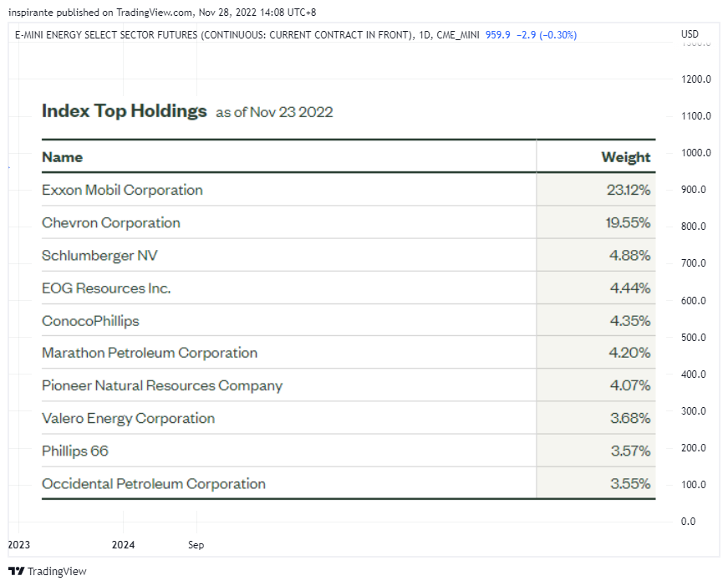Select the Occidental Petroleum Corporation name
This screenshot has height=586, width=728.
(154, 484)
